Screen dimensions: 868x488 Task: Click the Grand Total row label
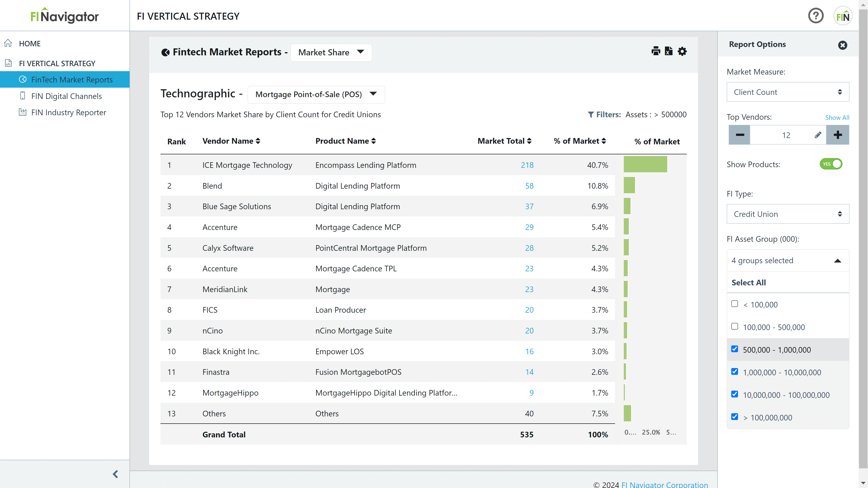[224, 434]
